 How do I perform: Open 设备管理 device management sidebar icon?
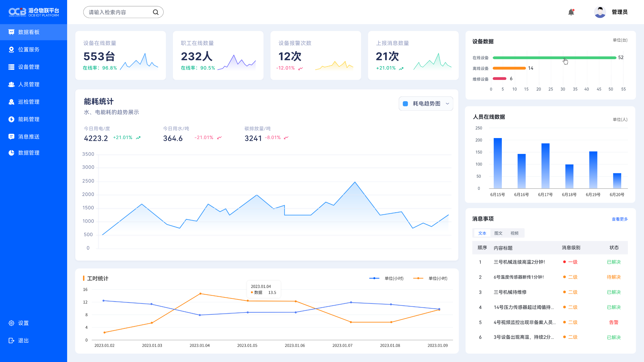coord(11,67)
